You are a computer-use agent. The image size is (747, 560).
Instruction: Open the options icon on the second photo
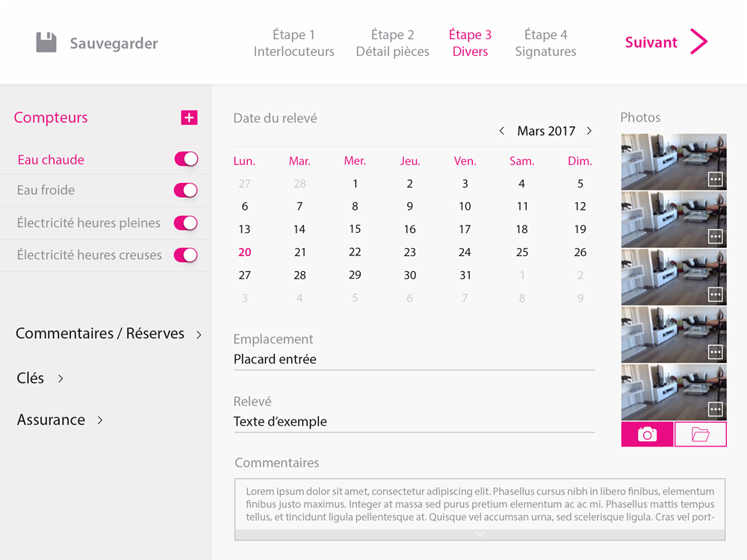(x=715, y=237)
